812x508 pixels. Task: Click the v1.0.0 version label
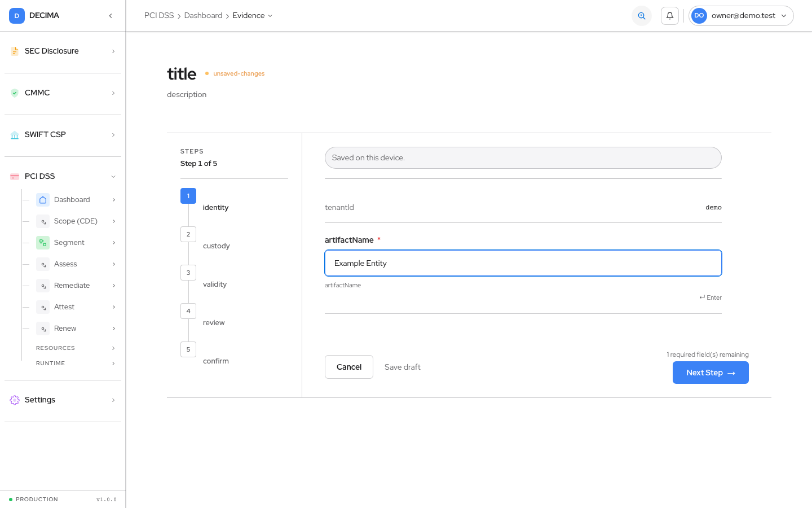coord(107,500)
